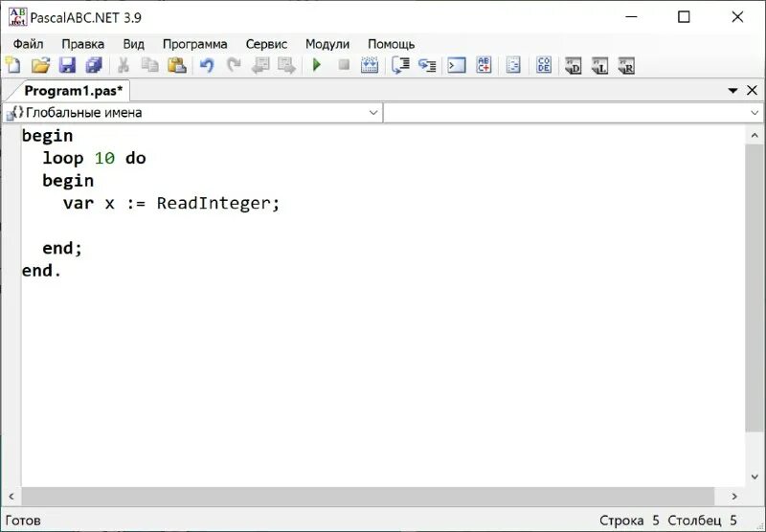Click the code formatting icon
Viewport: 766px width, 532px height.
click(x=513, y=65)
